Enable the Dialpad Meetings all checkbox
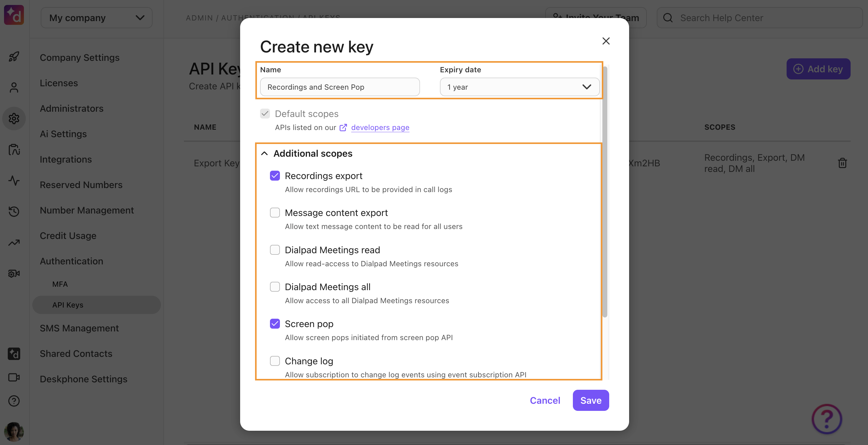868x445 pixels. pyautogui.click(x=275, y=287)
